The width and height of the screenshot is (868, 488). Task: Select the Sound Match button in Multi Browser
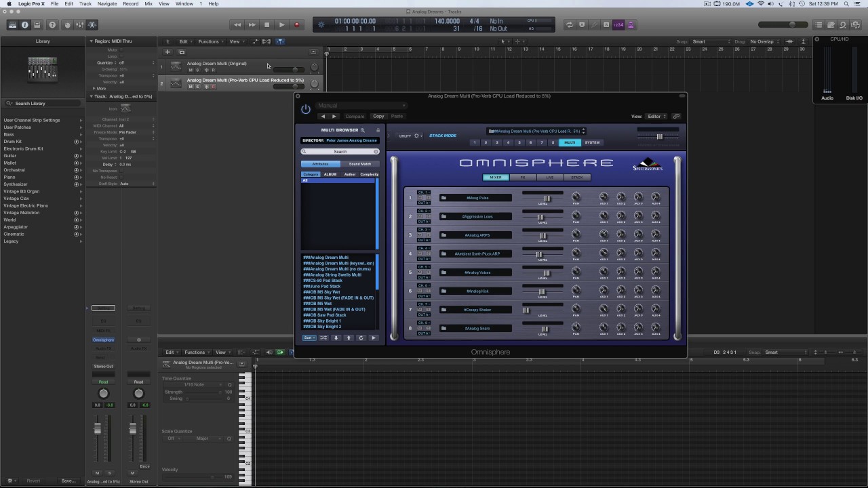[x=359, y=164]
